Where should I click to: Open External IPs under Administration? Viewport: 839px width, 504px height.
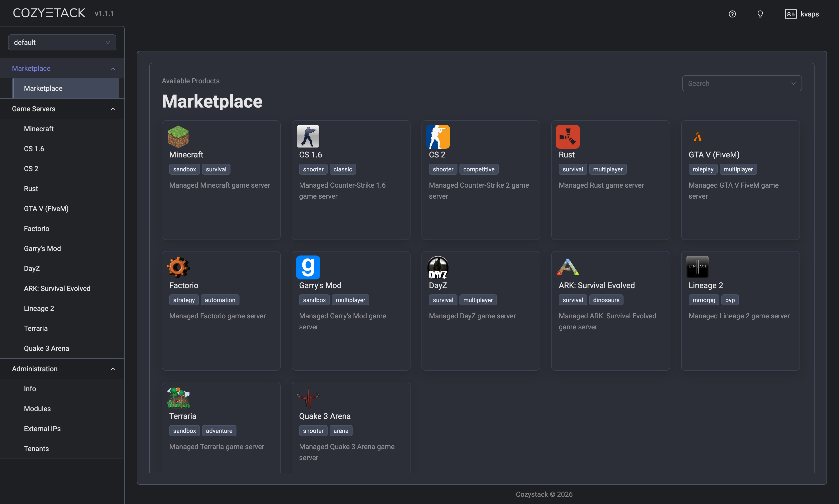42,428
